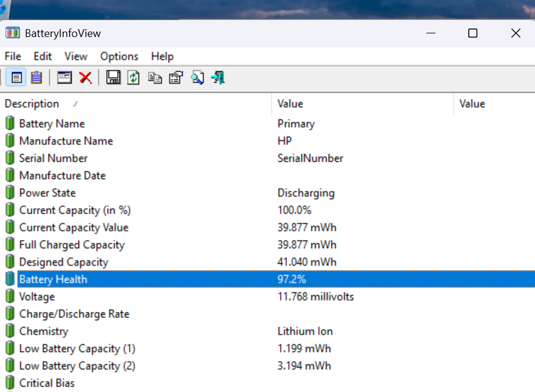This screenshot has width=535, height=392.
Task: Click the Show Battery Information toolbar icon
Action: click(16, 78)
